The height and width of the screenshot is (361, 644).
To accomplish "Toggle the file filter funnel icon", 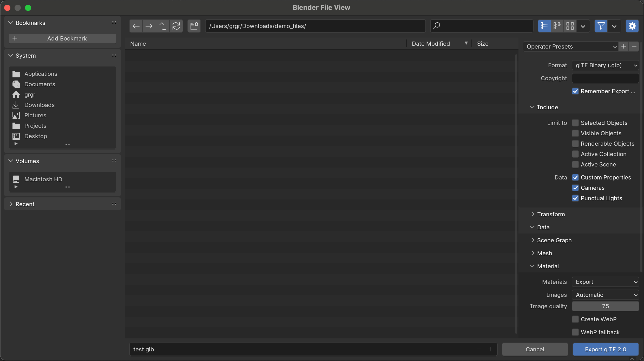I will click(601, 26).
